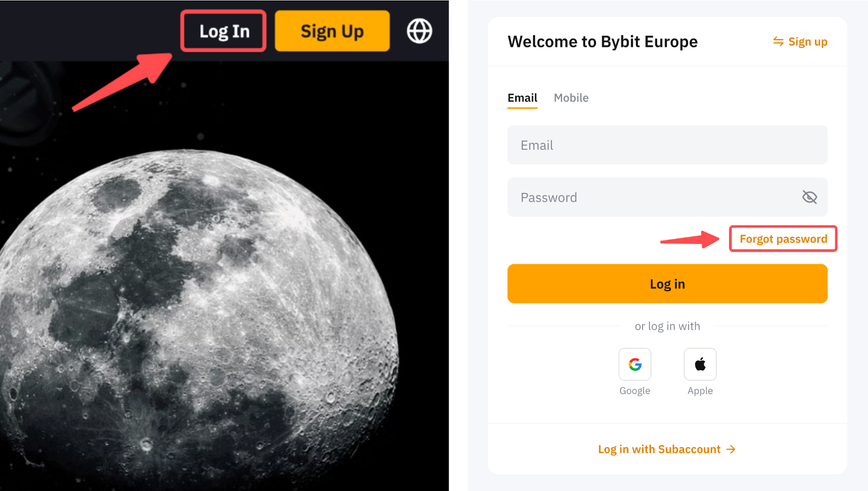
Task: Select the Email tab
Action: click(522, 98)
